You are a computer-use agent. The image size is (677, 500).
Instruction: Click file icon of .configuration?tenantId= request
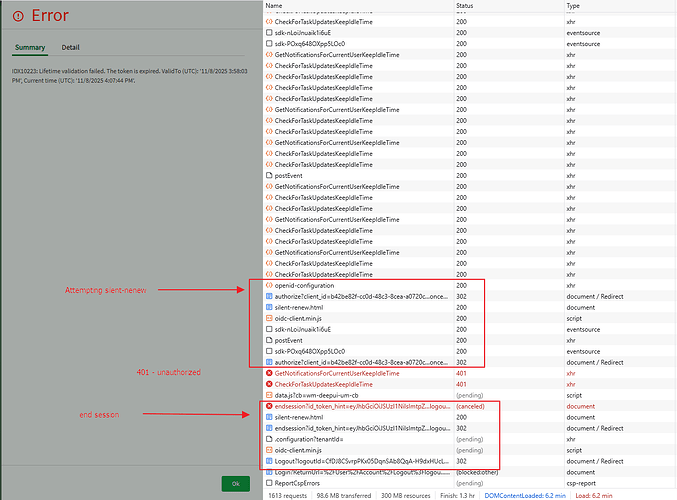tap(269, 439)
